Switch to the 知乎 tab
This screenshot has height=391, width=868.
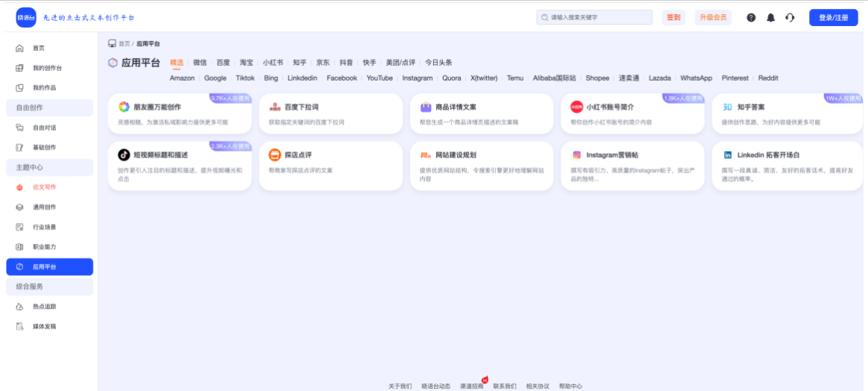[300, 63]
